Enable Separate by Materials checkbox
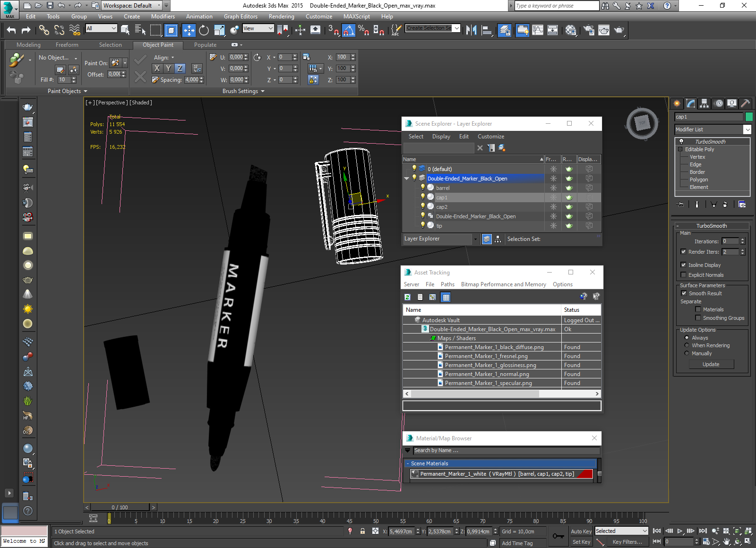The width and height of the screenshot is (756, 548). [x=698, y=309]
